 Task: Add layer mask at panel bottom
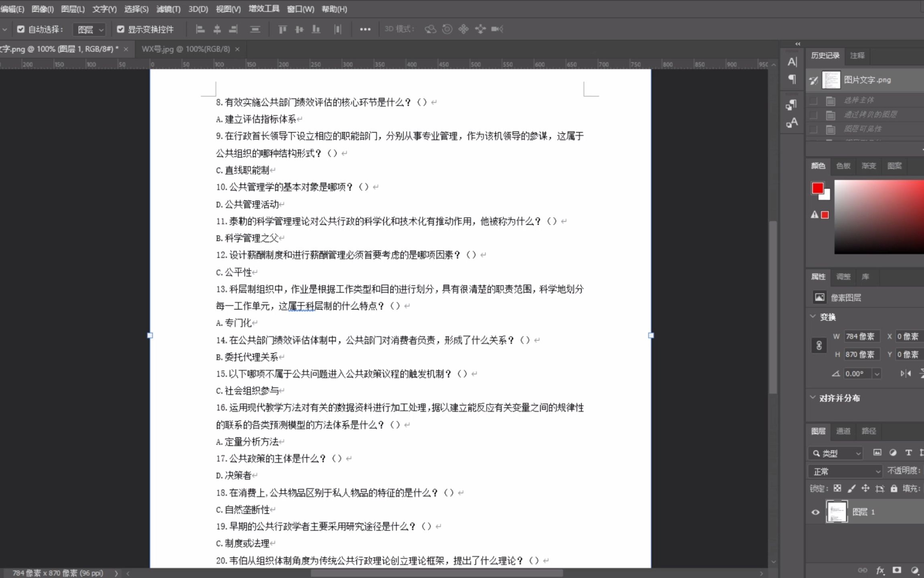897,570
